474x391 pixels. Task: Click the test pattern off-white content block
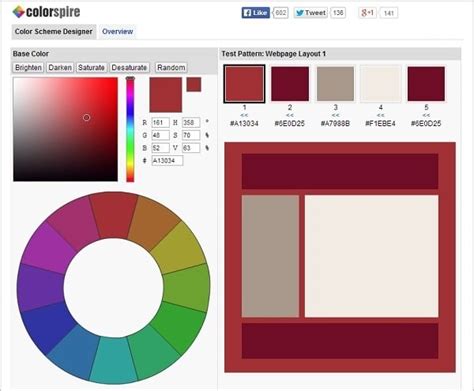click(x=372, y=256)
